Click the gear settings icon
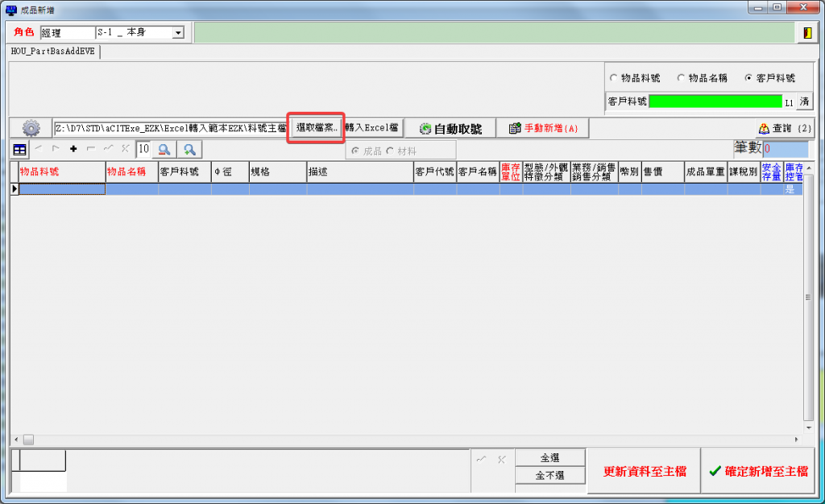The image size is (825, 504). [x=31, y=128]
